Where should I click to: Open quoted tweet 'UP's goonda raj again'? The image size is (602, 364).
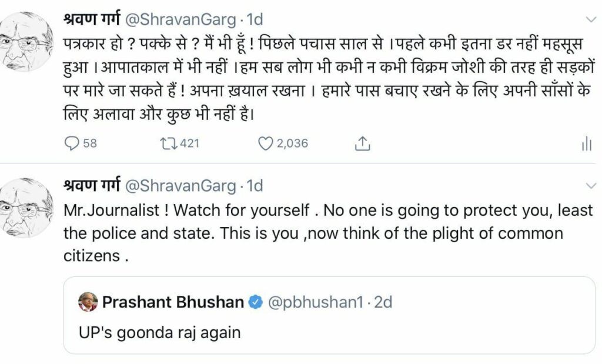(x=160, y=332)
